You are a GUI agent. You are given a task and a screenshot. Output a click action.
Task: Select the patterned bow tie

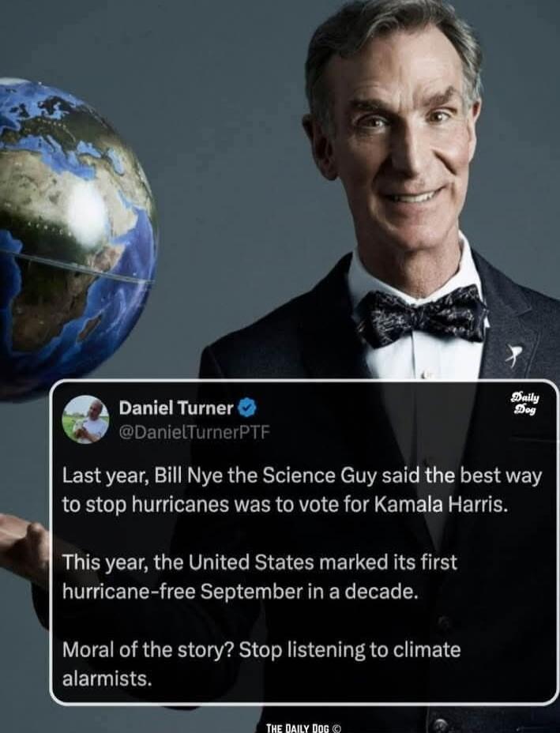point(421,315)
